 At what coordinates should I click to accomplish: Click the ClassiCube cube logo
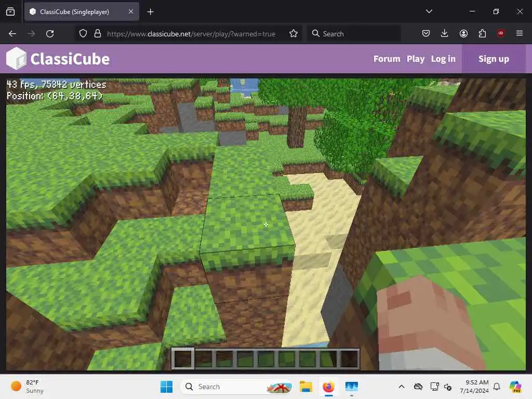pyautogui.click(x=16, y=58)
